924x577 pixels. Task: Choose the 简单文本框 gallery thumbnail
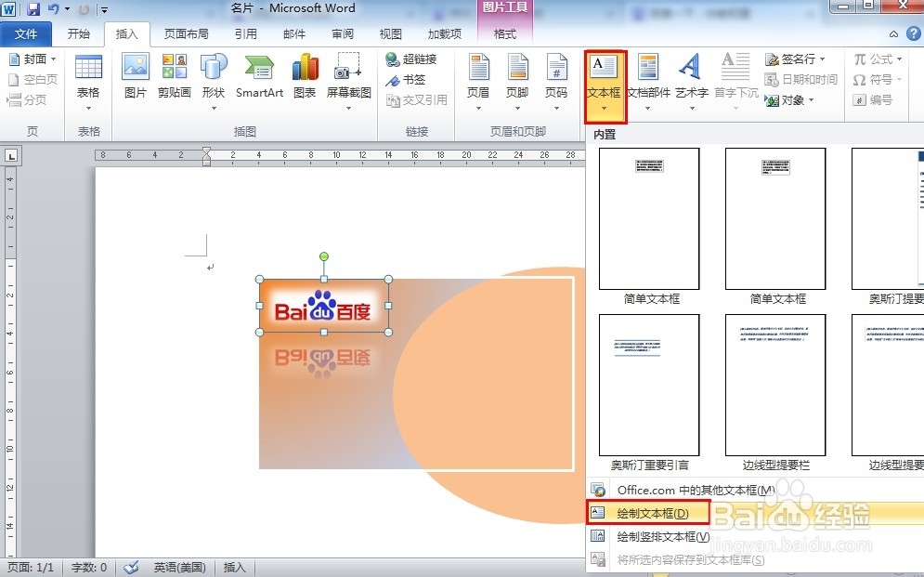click(x=648, y=220)
